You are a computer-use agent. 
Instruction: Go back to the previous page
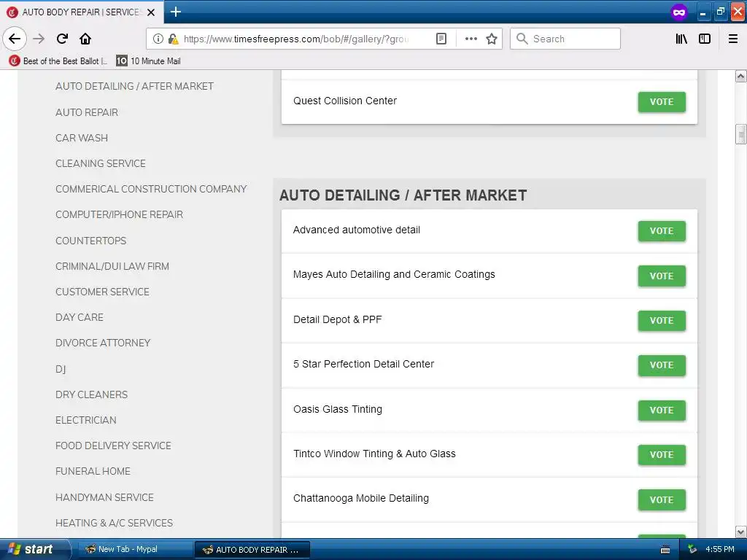[15, 39]
